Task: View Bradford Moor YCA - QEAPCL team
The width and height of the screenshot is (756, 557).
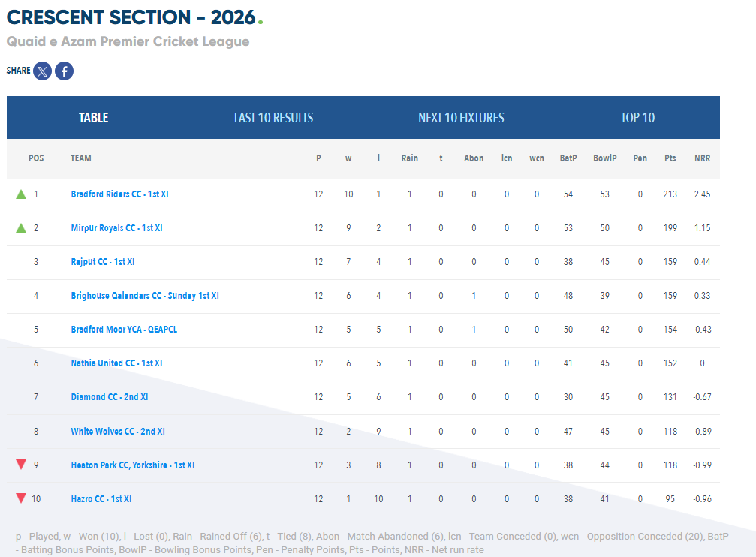Action: point(124,330)
